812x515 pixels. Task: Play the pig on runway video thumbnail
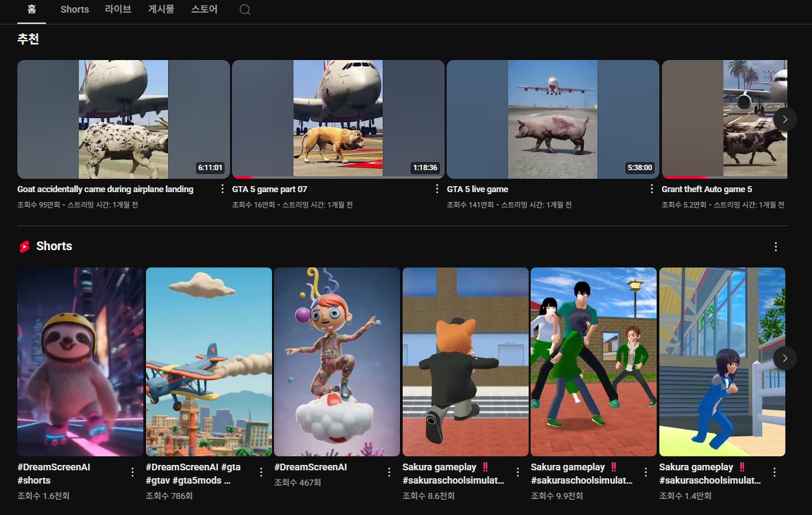[x=553, y=119]
